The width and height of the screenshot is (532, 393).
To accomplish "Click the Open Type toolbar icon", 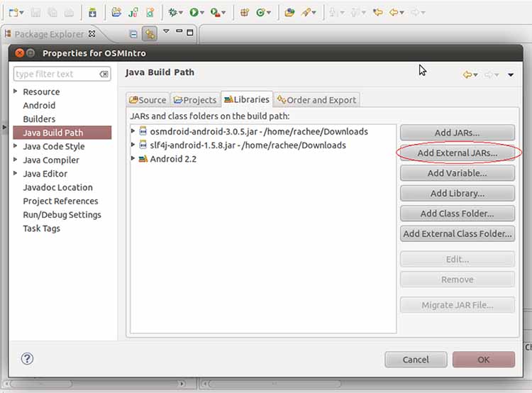I will click(x=289, y=13).
